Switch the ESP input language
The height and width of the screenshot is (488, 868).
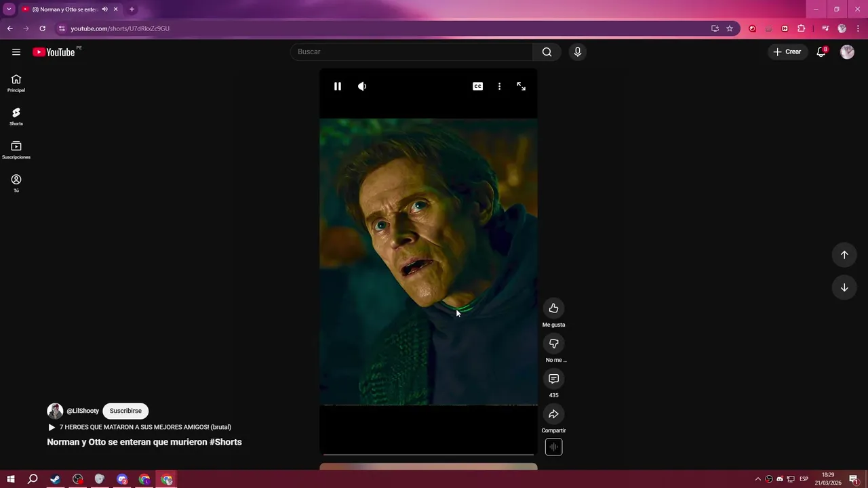(804, 479)
